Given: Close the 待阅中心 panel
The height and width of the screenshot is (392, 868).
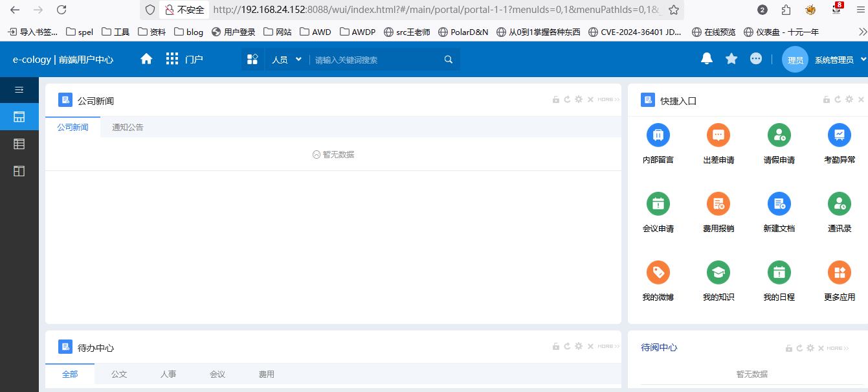Looking at the screenshot, I should tap(821, 348).
